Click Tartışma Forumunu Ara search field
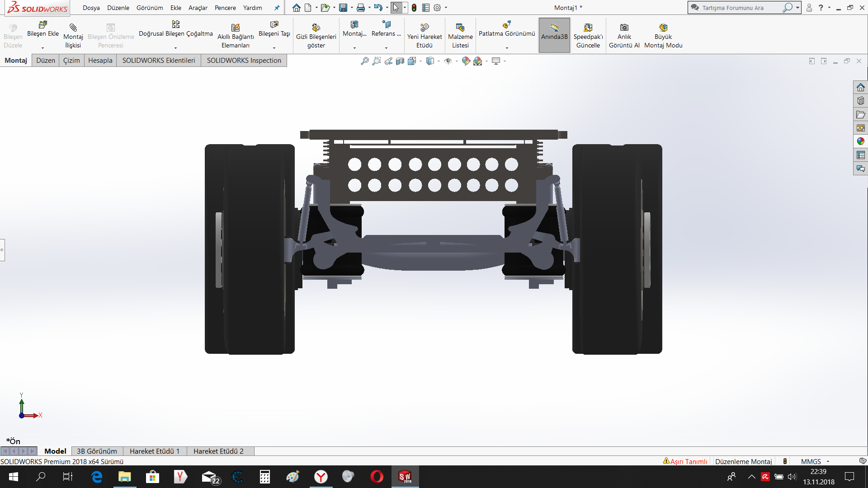This screenshot has height=488, width=868. pyautogui.click(x=741, y=8)
